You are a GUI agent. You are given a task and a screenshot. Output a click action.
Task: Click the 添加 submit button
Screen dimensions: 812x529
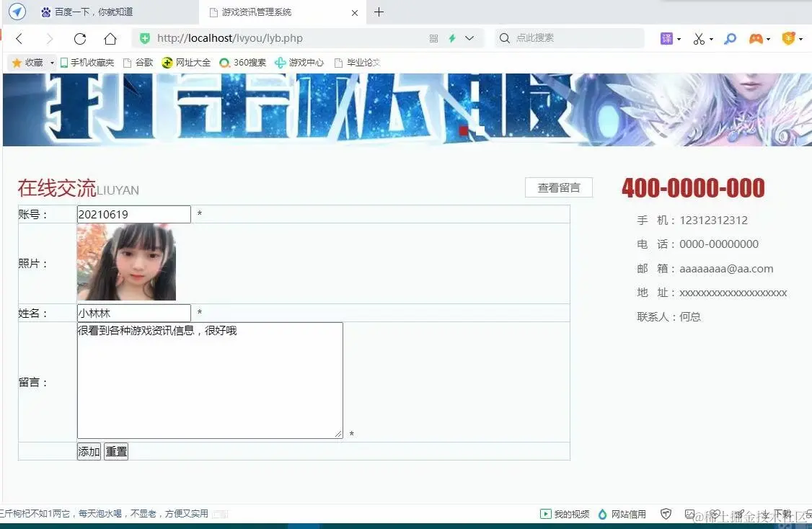click(89, 451)
